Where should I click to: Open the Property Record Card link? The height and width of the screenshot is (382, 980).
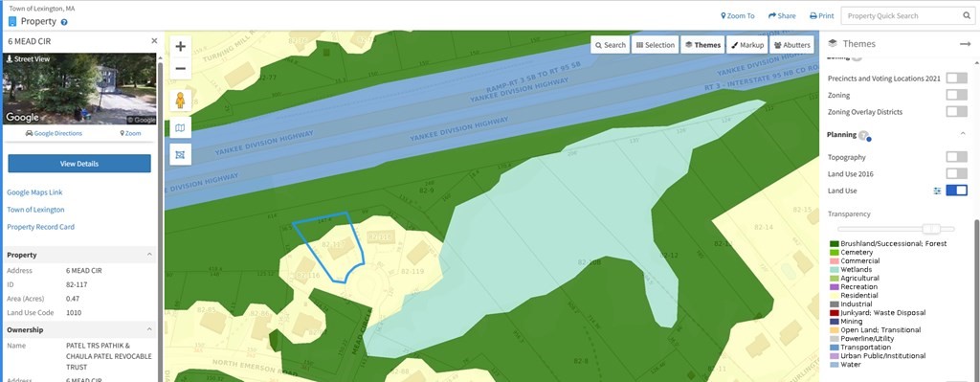(40, 227)
